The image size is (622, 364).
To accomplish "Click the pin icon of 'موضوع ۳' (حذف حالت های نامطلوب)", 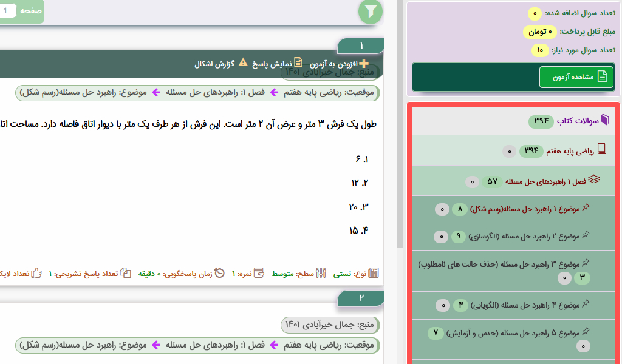I will 586,263.
